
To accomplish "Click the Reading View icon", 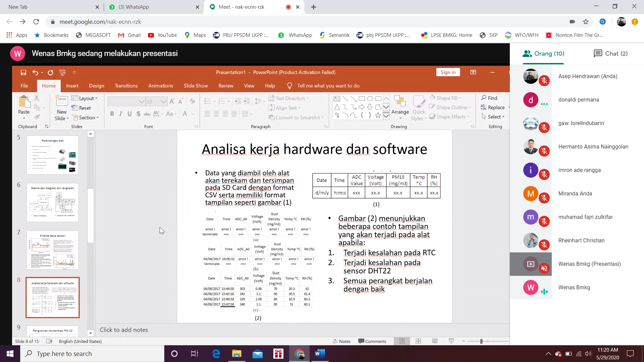I will 435,341.
